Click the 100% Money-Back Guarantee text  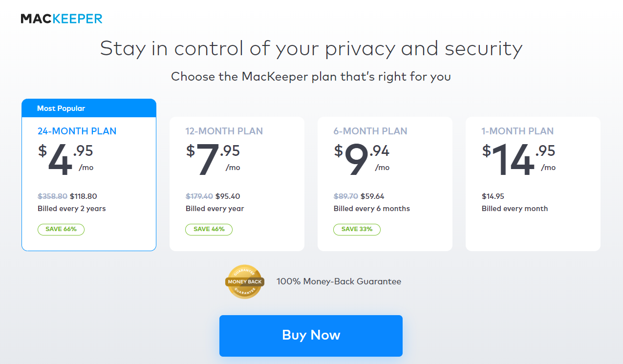point(339,281)
